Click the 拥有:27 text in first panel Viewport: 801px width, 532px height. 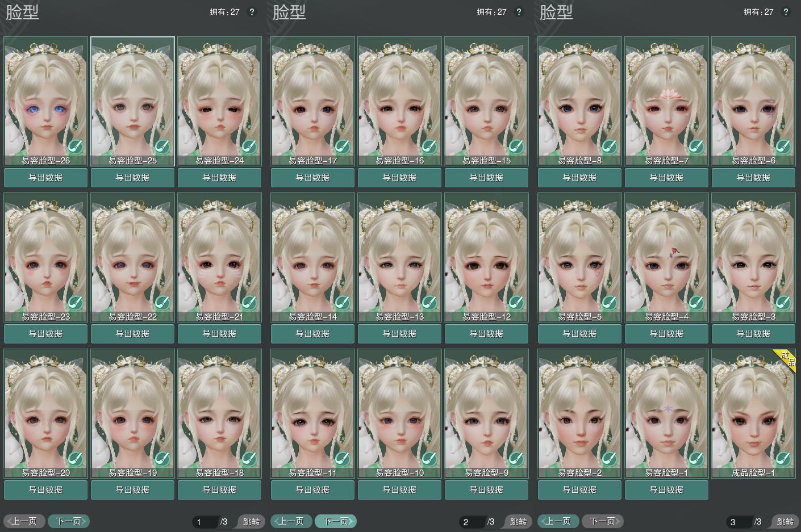pos(225,12)
